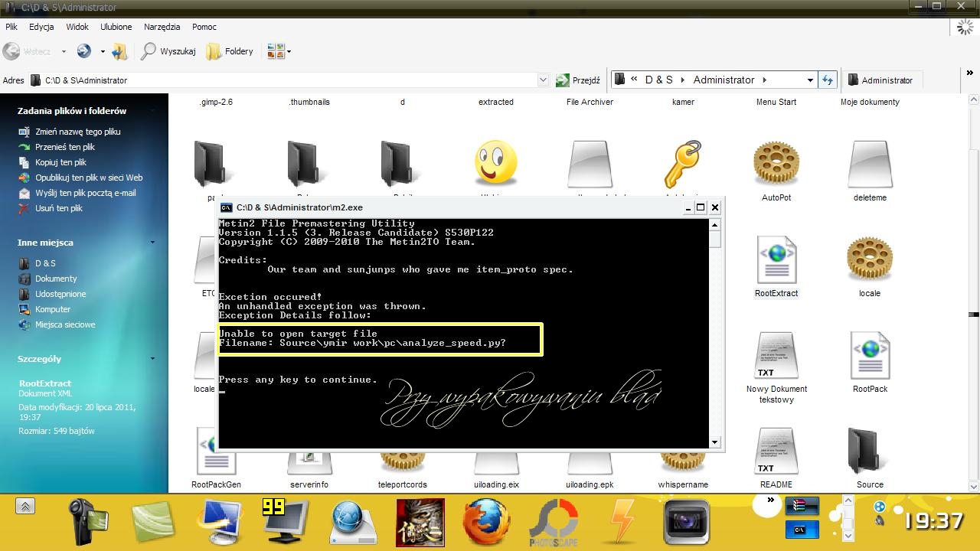The width and height of the screenshot is (980, 551).
Task: Open the AutoPot gear icon file
Action: click(x=776, y=164)
